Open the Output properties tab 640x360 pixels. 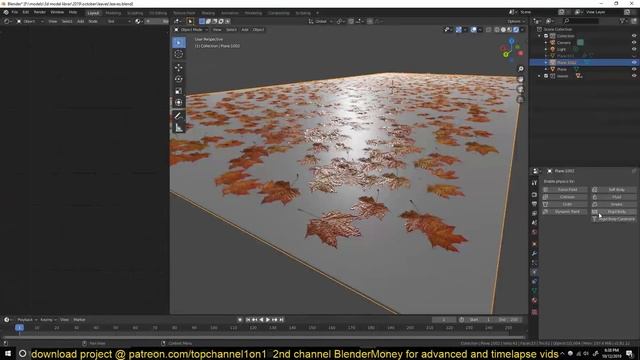click(x=534, y=204)
